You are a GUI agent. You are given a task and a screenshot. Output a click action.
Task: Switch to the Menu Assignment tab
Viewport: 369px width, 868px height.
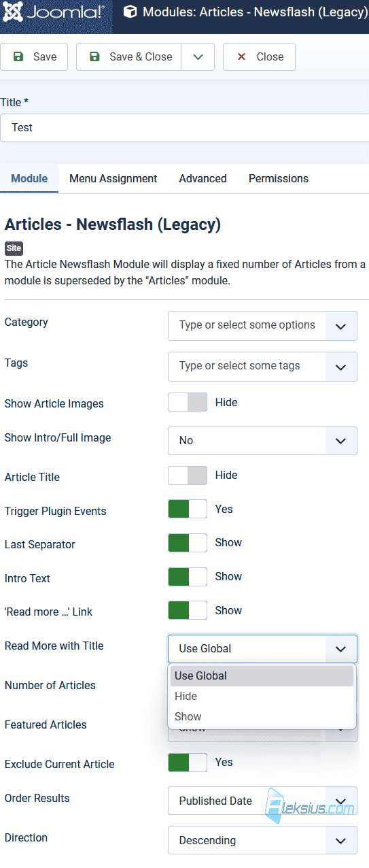[113, 178]
